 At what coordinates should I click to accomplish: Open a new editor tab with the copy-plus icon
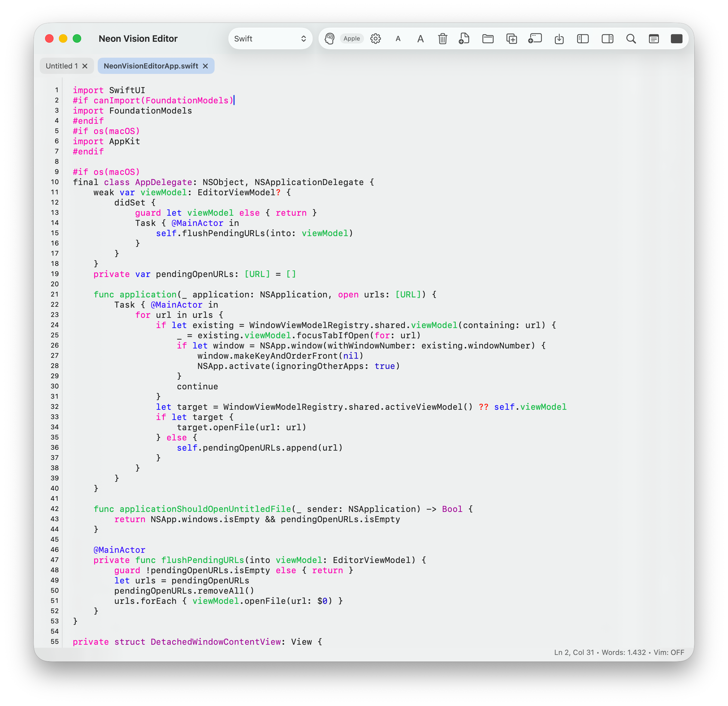[x=511, y=38]
